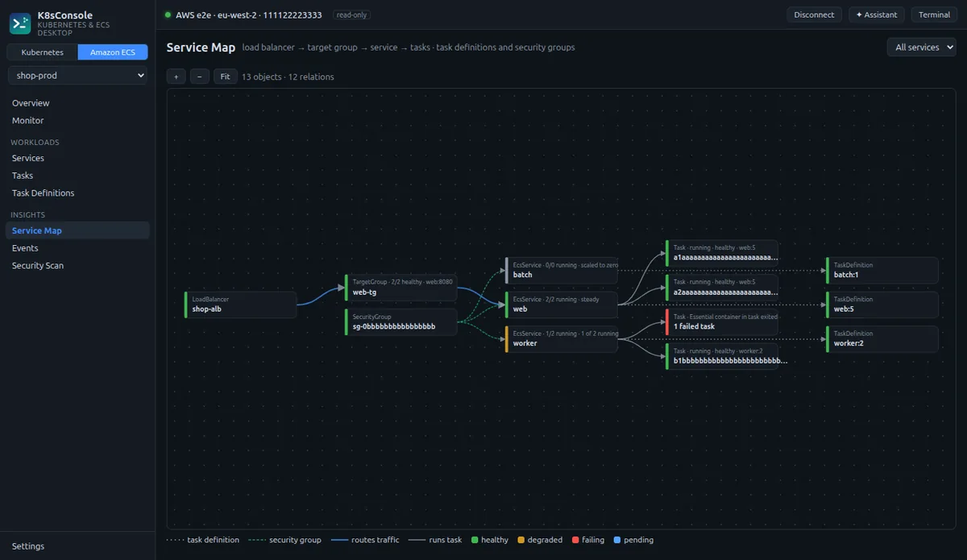Select the 1 failed task node
Image resolution: width=967 pixels, height=560 pixels.
[722, 321]
